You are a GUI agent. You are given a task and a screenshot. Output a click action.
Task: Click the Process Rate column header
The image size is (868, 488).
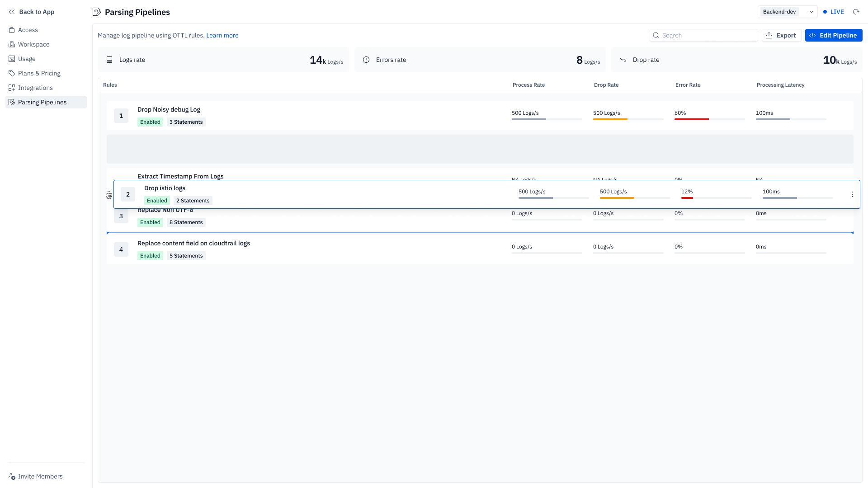528,85
